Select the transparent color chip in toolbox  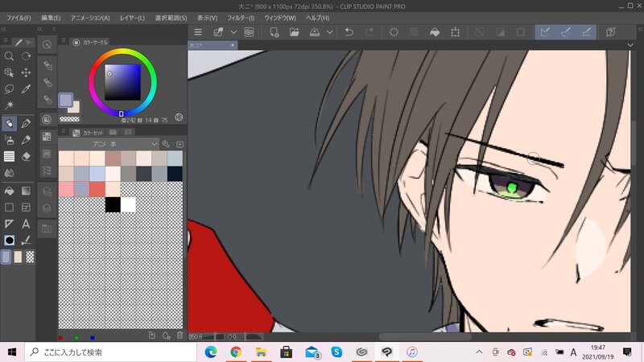tap(30, 257)
